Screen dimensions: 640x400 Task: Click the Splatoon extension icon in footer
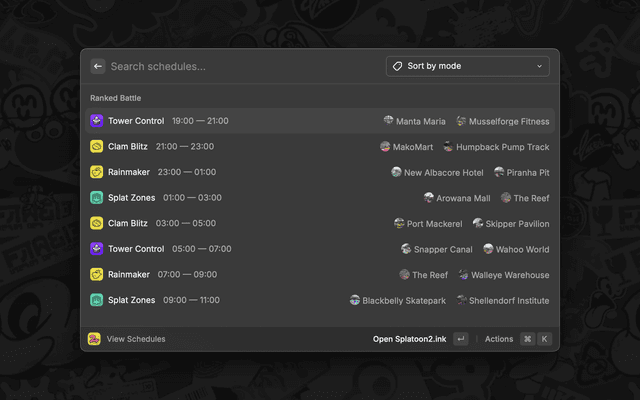94,339
